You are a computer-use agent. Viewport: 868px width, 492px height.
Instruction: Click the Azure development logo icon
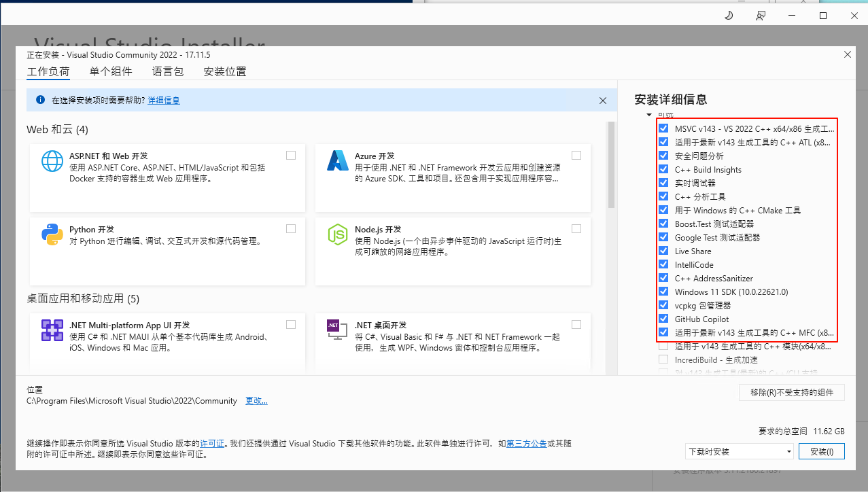click(338, 161)
